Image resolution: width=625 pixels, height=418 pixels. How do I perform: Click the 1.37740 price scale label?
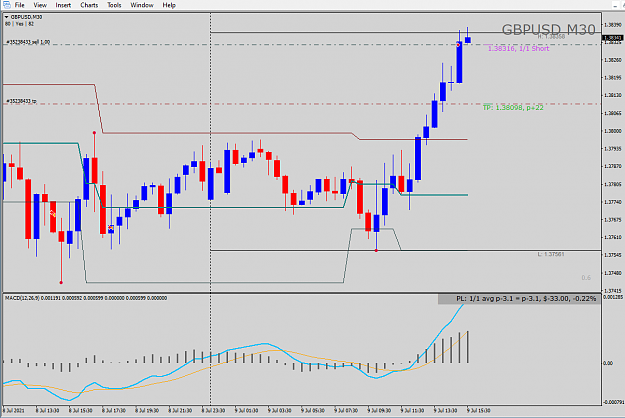613,202
